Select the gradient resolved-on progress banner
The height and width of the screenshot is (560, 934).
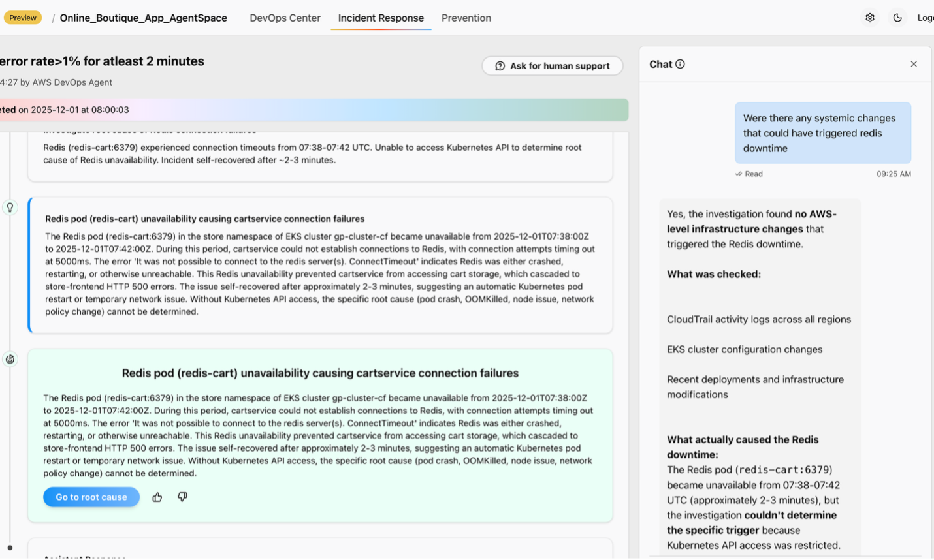pyautogui.click(x=314, y=110)
